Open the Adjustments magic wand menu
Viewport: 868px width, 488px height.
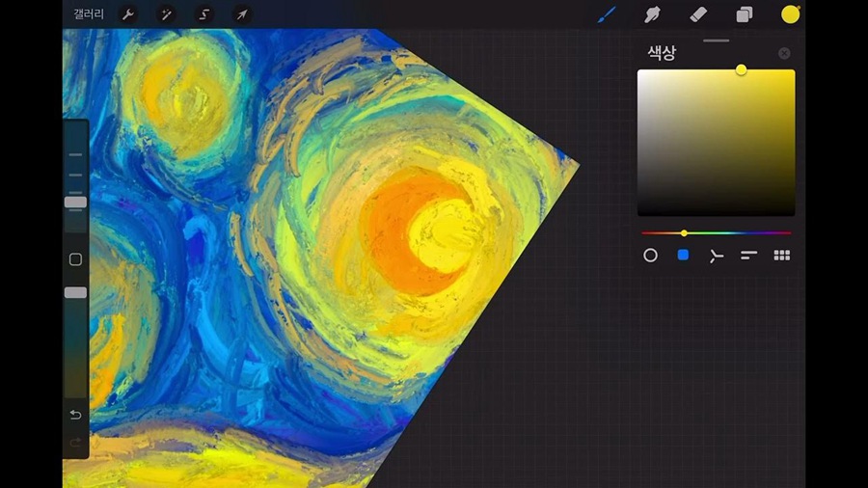tap(166, 14)
